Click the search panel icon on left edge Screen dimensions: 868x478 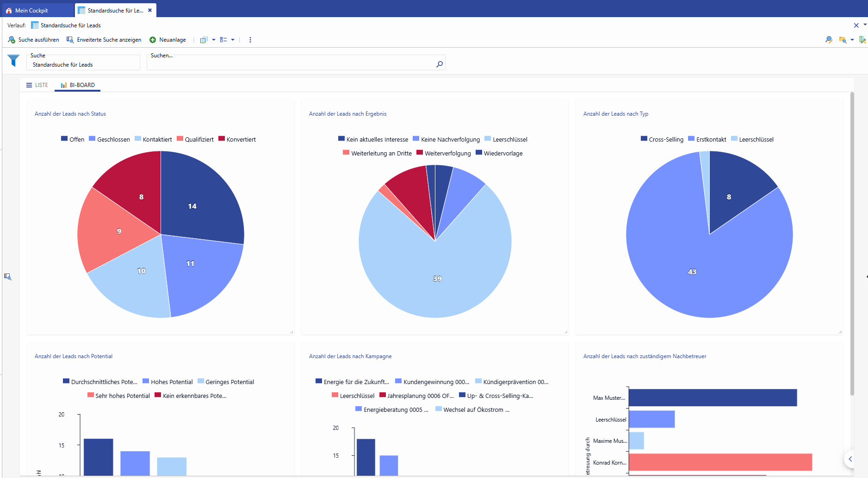pos(7,277)
